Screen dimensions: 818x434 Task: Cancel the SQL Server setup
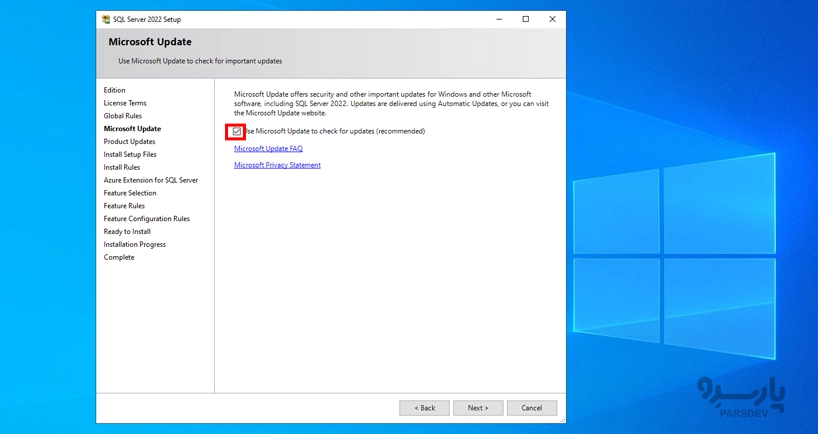click(x=531, y=408)
